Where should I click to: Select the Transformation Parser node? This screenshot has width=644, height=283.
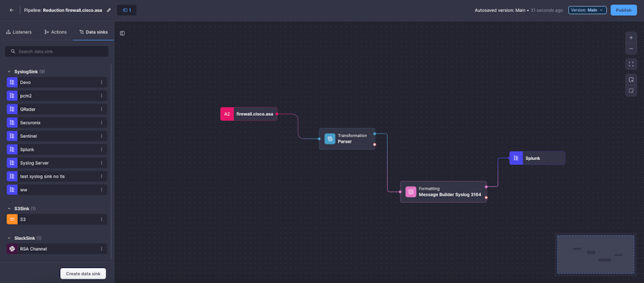coord(347,139)
